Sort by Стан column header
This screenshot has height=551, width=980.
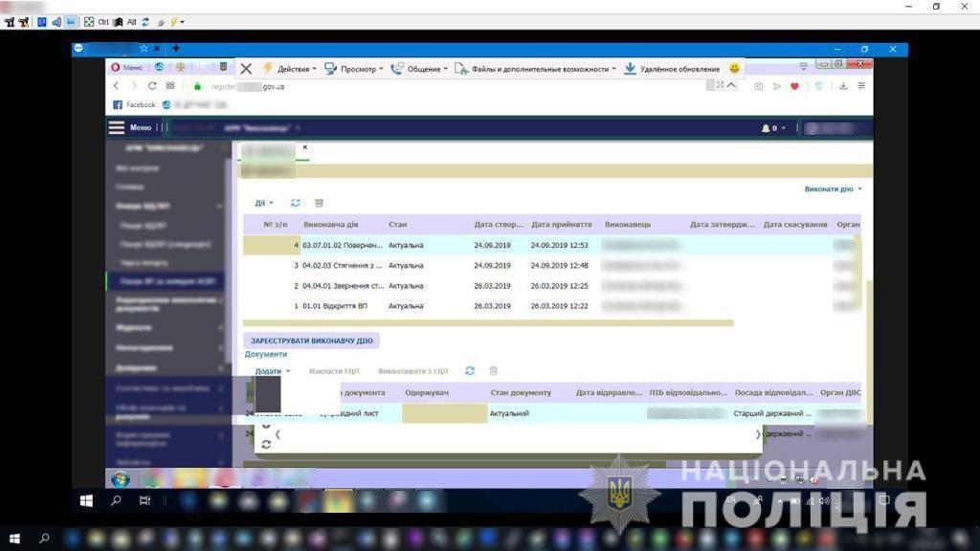397,224
